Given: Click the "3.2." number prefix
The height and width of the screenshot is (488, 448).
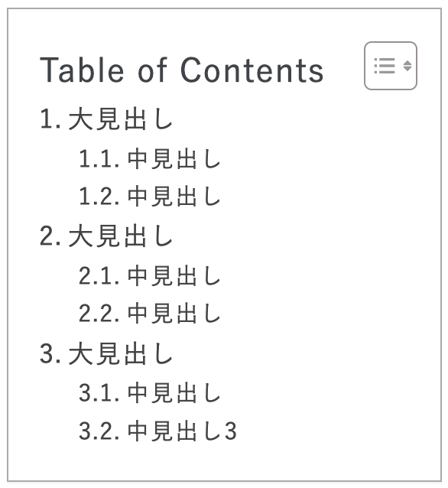Looking at the screenshot, I should click(x=99, y=431).
